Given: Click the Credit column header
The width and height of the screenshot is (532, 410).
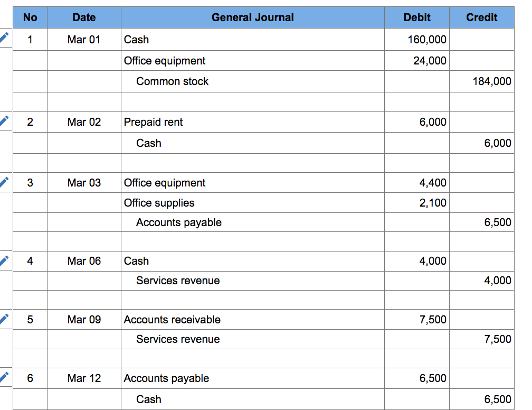Looking at the screenshot, I should pyautogui.click(x=482, y=17).
